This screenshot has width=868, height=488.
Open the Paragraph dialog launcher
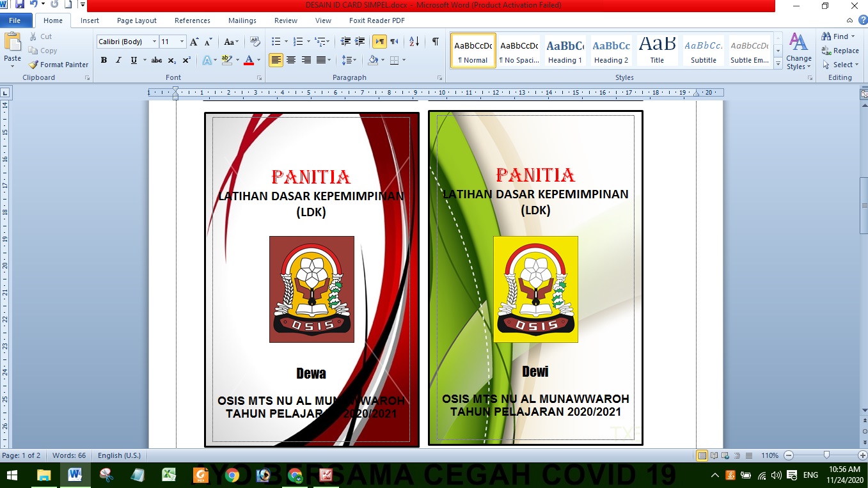(439, 78)
